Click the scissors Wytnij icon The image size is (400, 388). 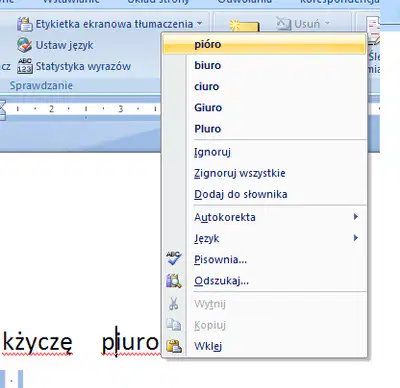tap(173, 304)
